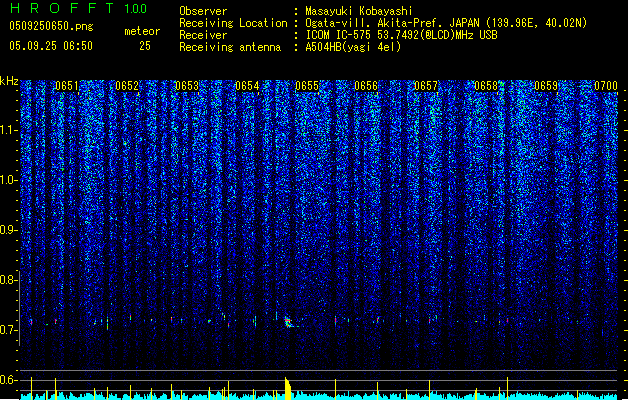629x400 pixels.
Task: Click the 0.9 kHz frequency axis label
Action: pos(8,230)
